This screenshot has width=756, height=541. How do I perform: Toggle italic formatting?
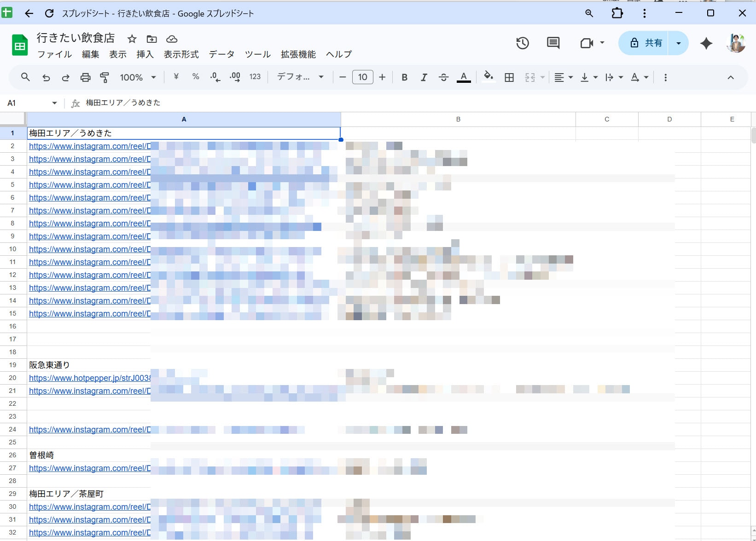pos(424,77)
